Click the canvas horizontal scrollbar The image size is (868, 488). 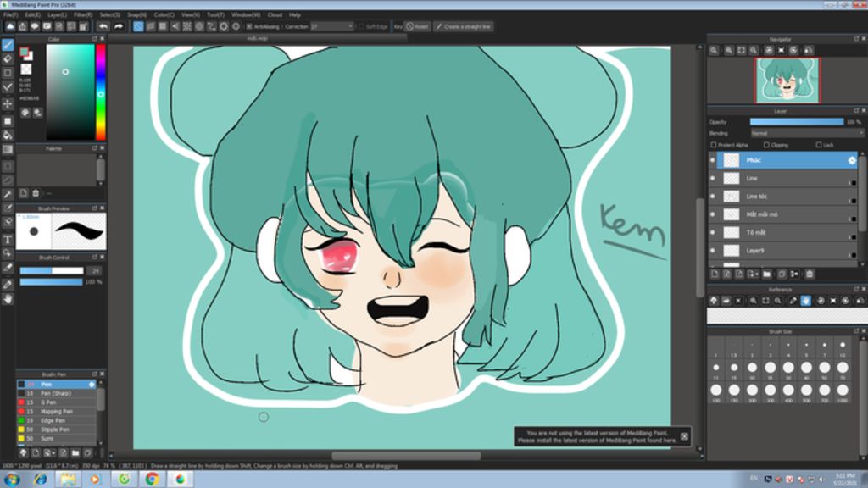[x=406, y=456]
